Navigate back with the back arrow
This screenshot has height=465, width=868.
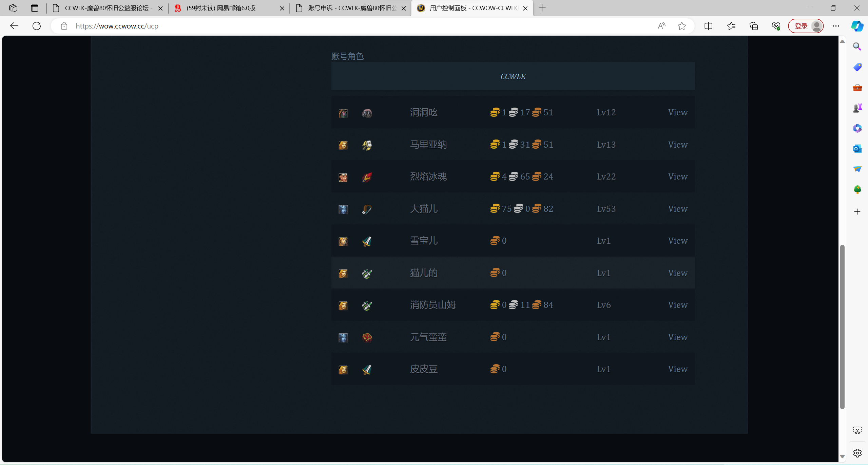[x=14, y=26]
